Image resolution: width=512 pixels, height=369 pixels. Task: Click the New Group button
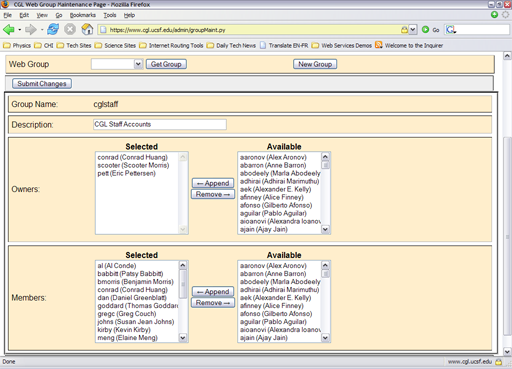tap(315, 64)
